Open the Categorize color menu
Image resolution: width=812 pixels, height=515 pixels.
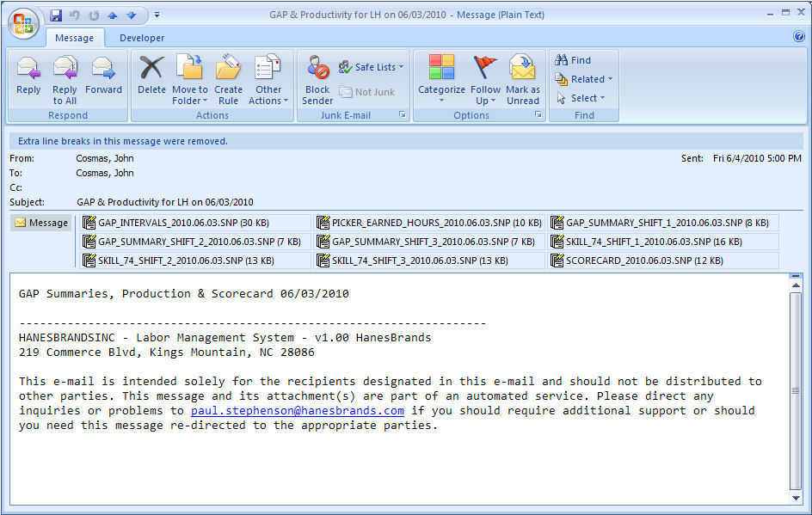click(x=441, y=79)
